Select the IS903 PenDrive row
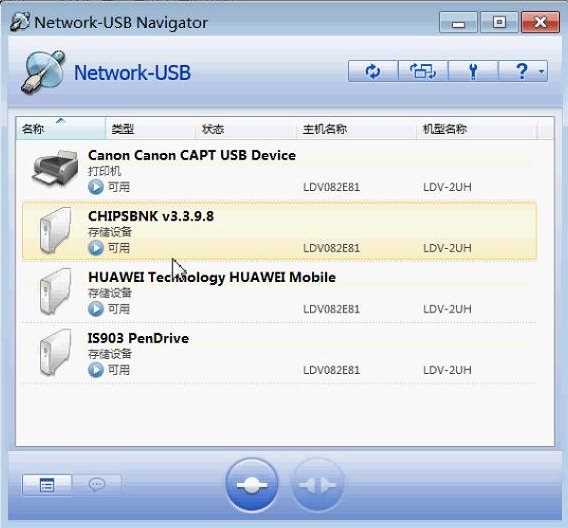 click(x=279, y=353)
